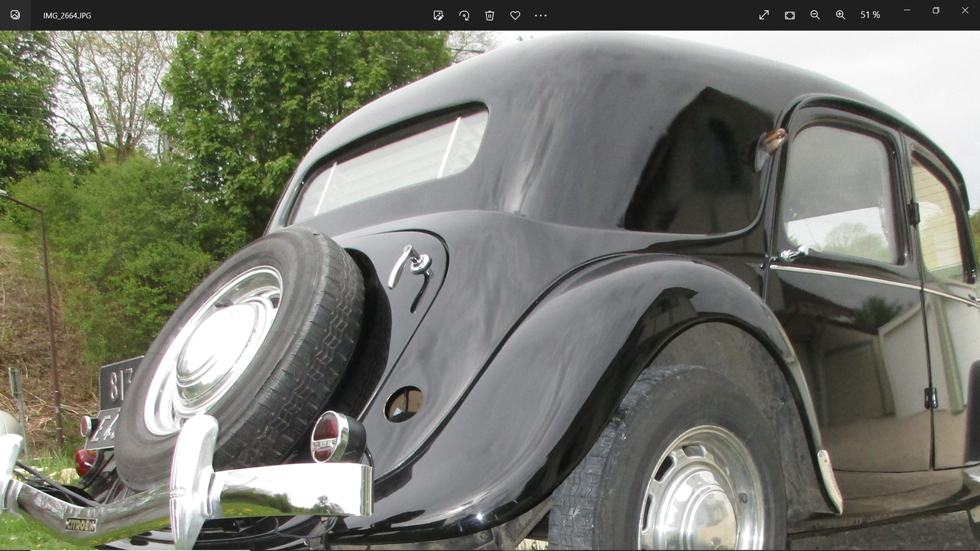Zoom out with the minus magnifier

click(x=815, y=15)
